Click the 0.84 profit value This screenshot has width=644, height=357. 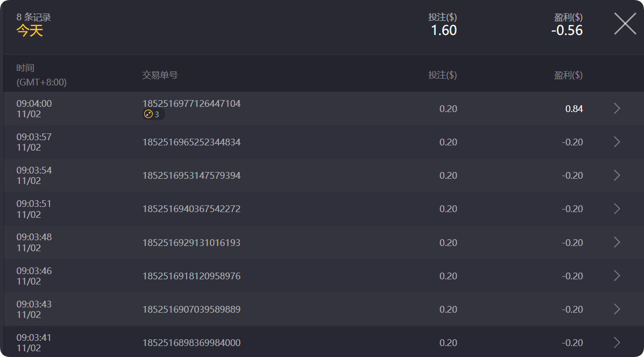coord(574,109)
